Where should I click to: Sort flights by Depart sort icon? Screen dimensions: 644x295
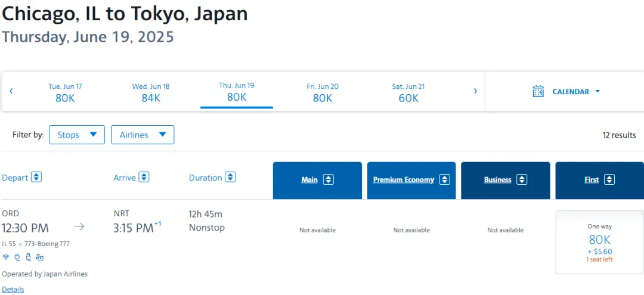point(36,177)
